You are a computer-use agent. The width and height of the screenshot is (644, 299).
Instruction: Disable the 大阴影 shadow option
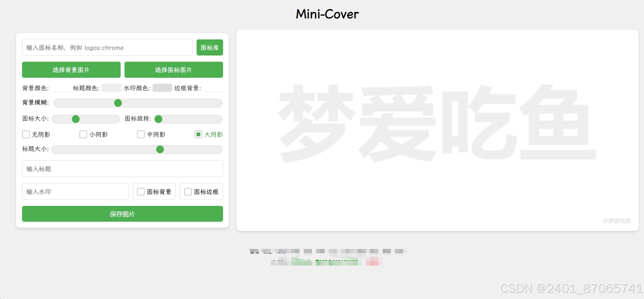[198, 134]
